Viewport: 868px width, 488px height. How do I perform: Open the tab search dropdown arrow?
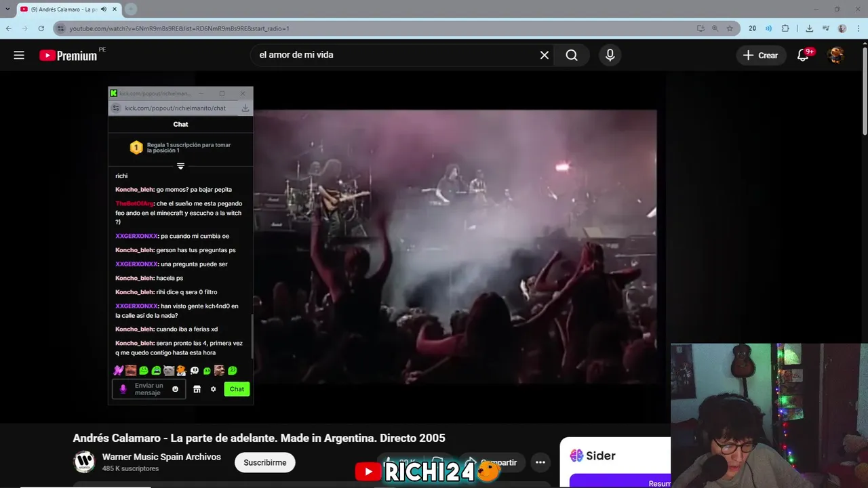(7, 9)
